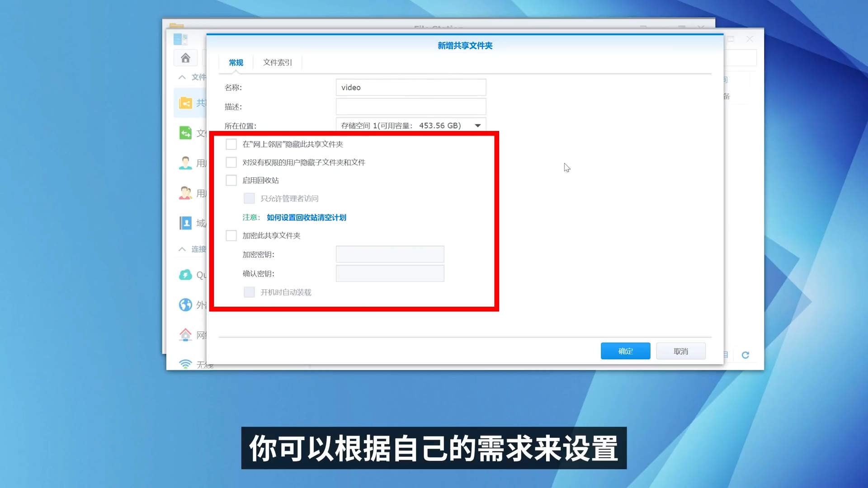868x488 pixels.
Task: Click the Home icon in the sidebar
Action: click(x=185, y=58)
